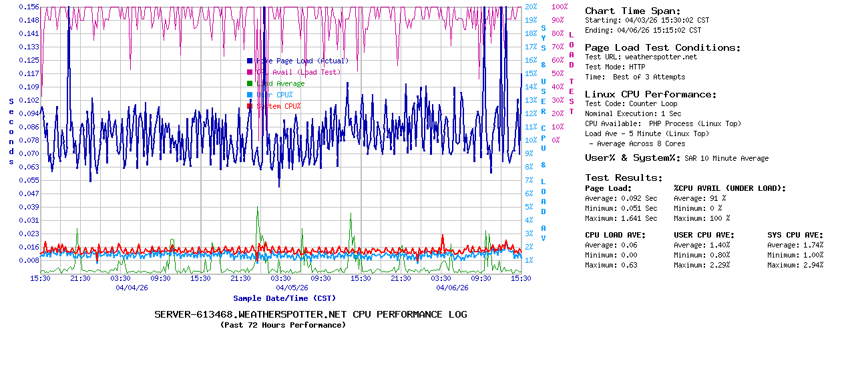The width and height of the screenshot is (868, 367).
Task: Click the weatherspotter.net Test URL text
Action: [x=660, y=57]
